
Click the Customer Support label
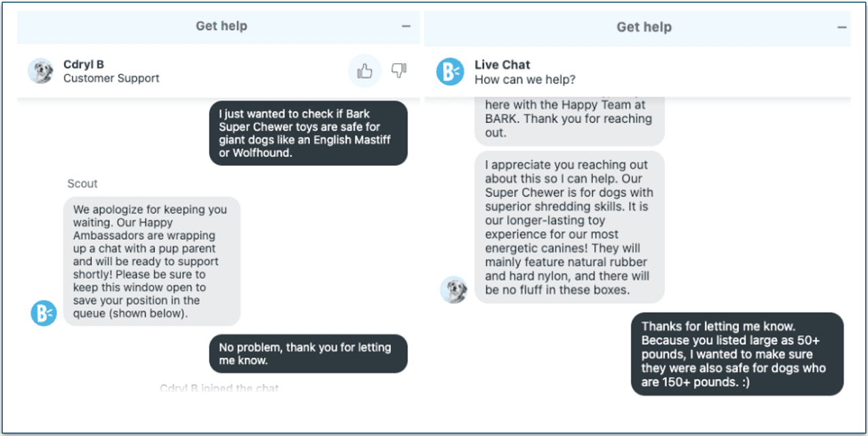(111, 78)
